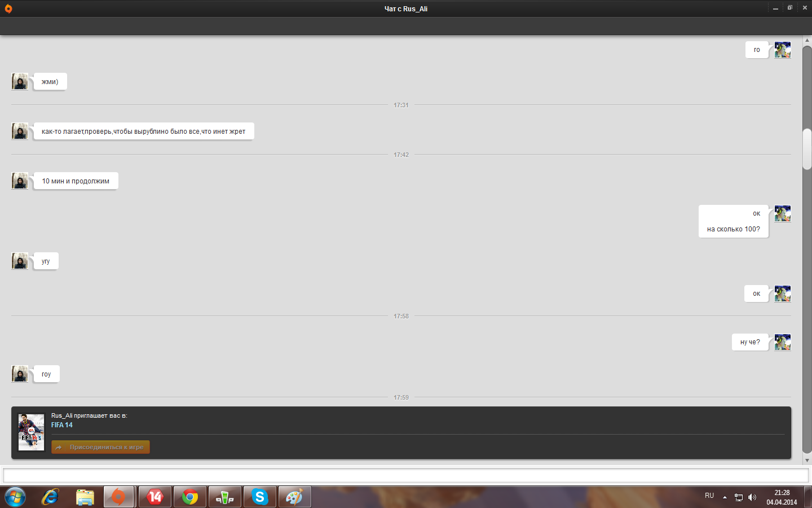Screen dimensions: 812x508
Task: Join game via 'Присоединиться к игре' button
Action: [x=100, y=447]
